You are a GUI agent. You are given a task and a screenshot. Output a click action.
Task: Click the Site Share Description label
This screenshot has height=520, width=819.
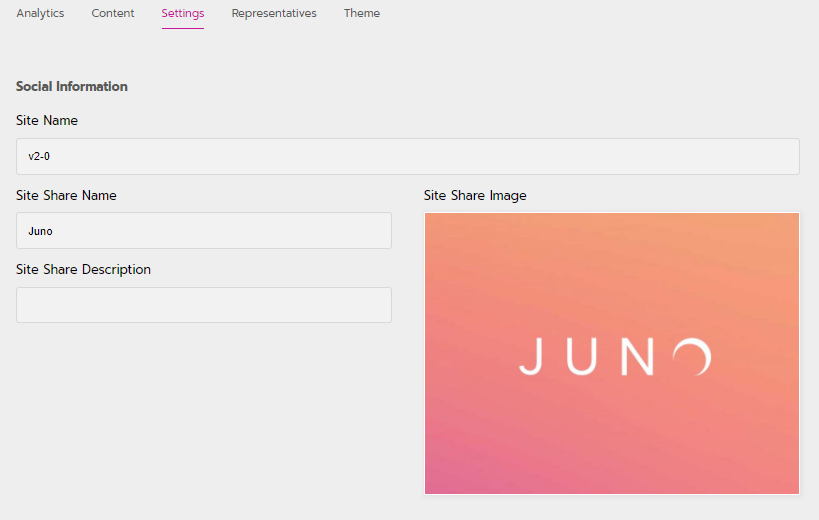click(x=84, y=269)
